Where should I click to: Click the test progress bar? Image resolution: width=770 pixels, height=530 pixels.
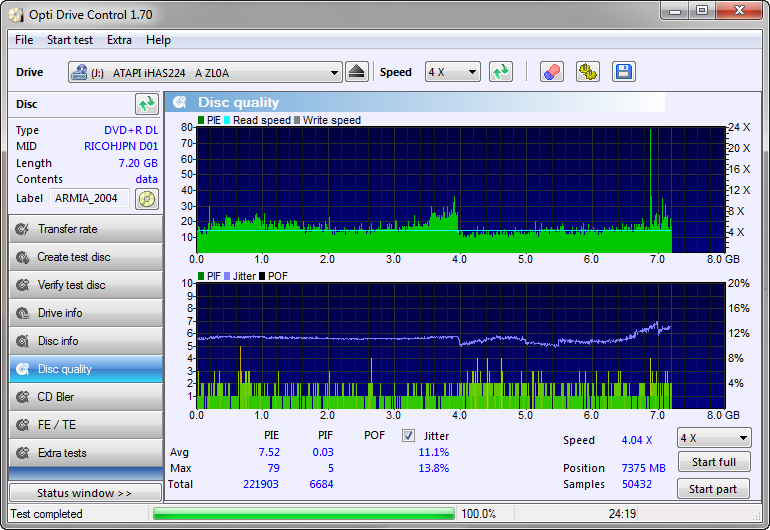pos(303,514)
